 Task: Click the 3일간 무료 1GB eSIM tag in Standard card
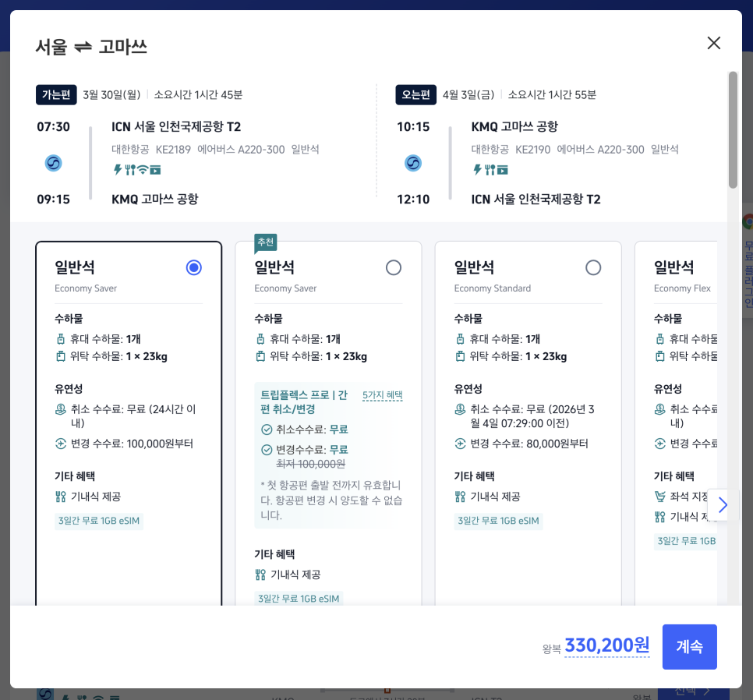click(x=498, y=521)
